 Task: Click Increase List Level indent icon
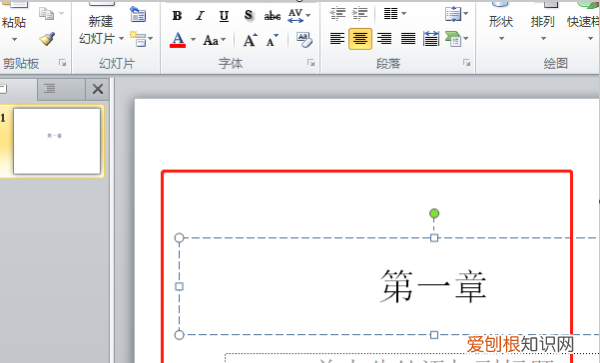(360, 14)
